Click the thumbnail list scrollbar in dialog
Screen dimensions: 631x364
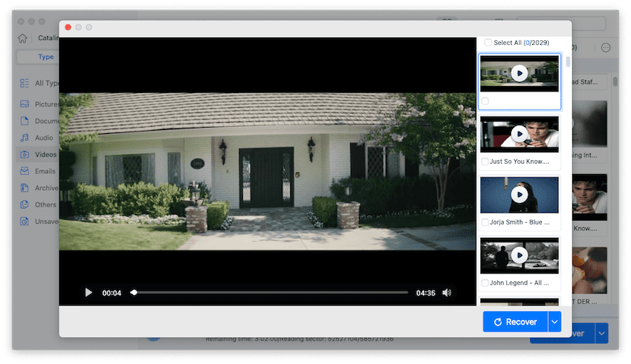click(x=568, y=61)
